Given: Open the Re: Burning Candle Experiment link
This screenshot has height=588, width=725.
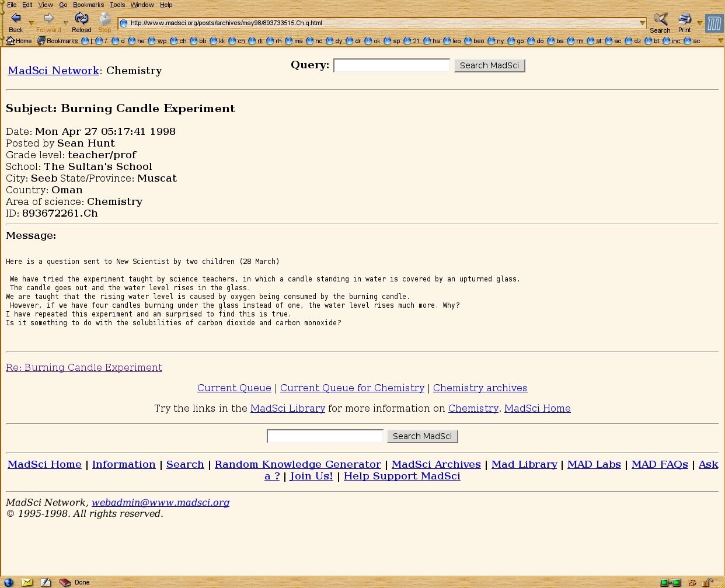Looking at the screenshot, I should click(84, 367).
